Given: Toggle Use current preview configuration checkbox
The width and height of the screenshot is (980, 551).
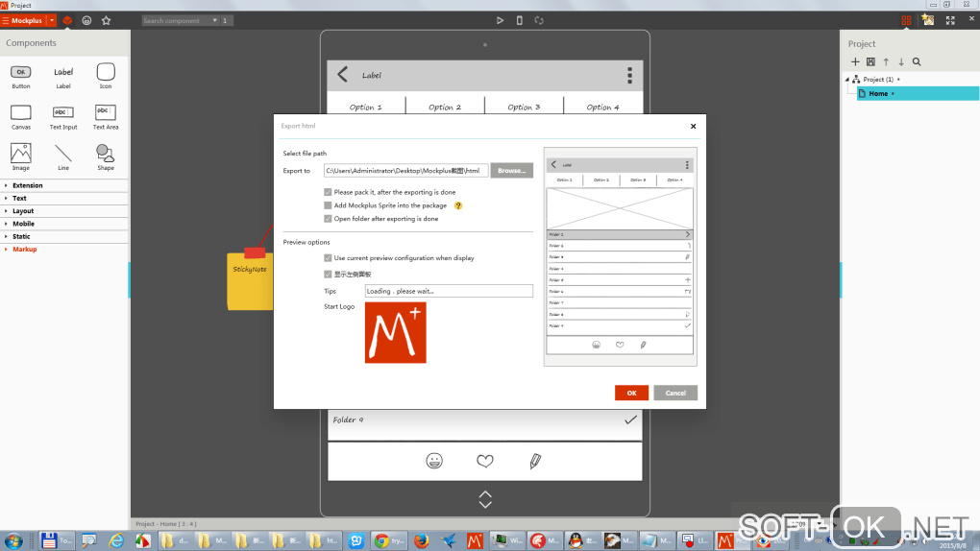Looking at the screenshot, I should (x=328, y=258).
